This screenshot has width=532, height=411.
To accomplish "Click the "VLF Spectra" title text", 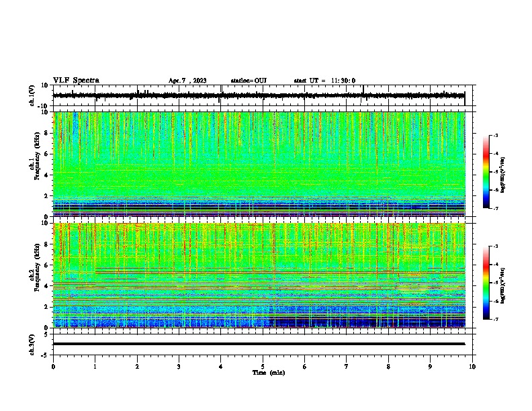I will click(x=76, y=81).
